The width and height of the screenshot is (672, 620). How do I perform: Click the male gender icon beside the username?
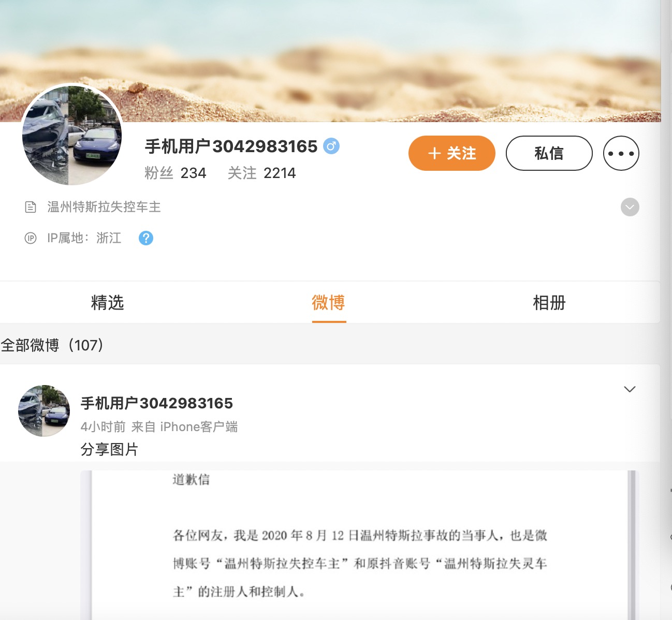[x=332, y=146]
